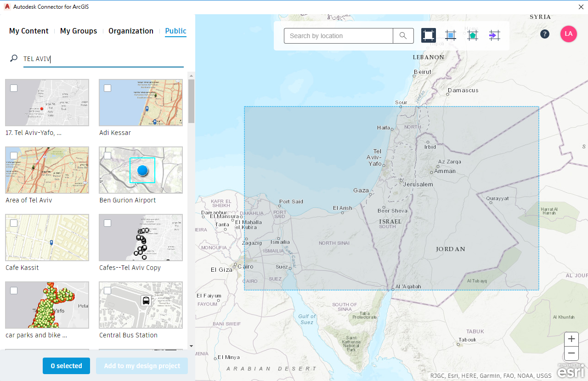
Task: Select the rectangle area-of-interest tool
Action: point(429,35)
